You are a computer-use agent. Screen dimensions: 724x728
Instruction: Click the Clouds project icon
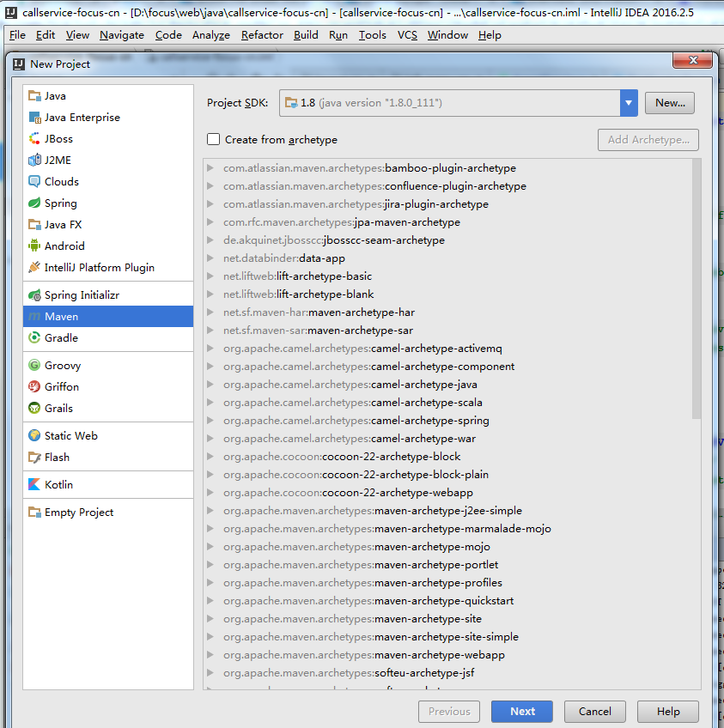coord(34,181)
